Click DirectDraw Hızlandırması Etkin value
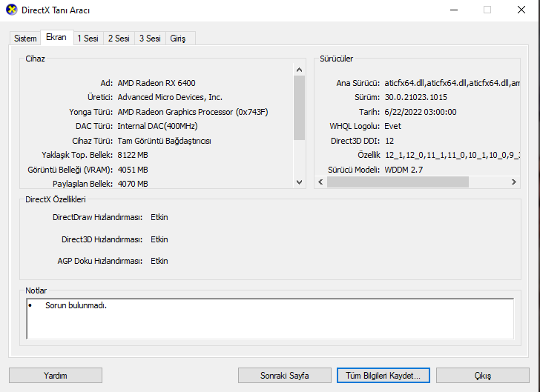 pyautogui.click(x=159, y=217)
